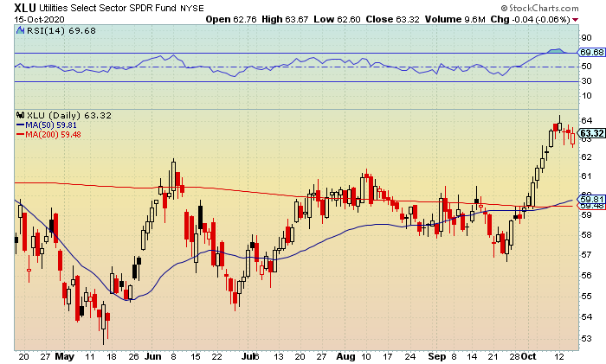This screenshot has height=364, width=606.
Task: Click the 59.81 moving average price tag
Action: click(591, 199)
